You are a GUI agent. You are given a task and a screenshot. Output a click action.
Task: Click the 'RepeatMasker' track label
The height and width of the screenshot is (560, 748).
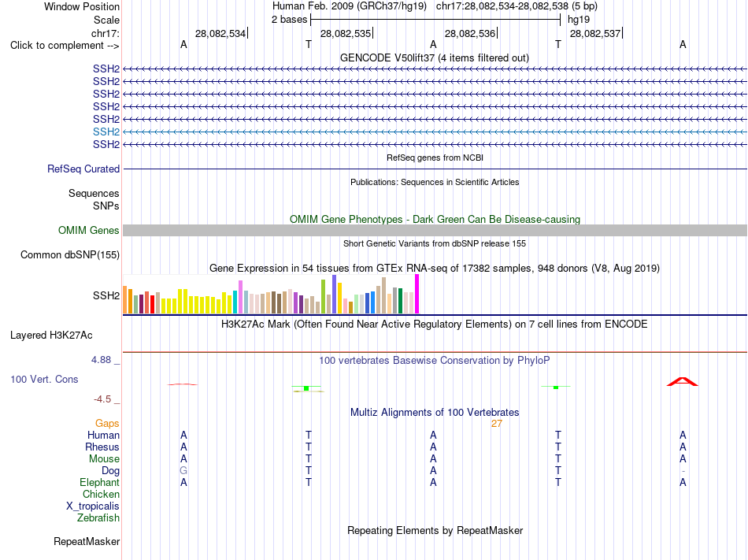tap(87, 541)
